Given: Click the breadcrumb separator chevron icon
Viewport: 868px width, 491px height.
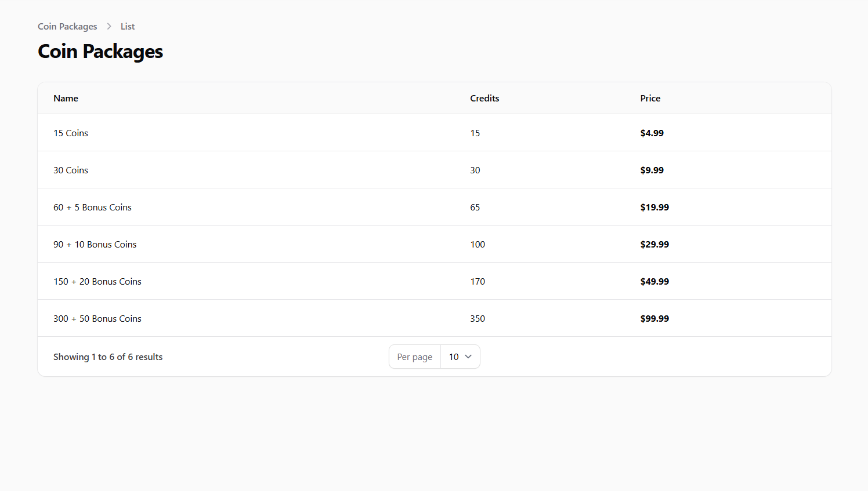Looking at the screenshot, I should [108, 26].
